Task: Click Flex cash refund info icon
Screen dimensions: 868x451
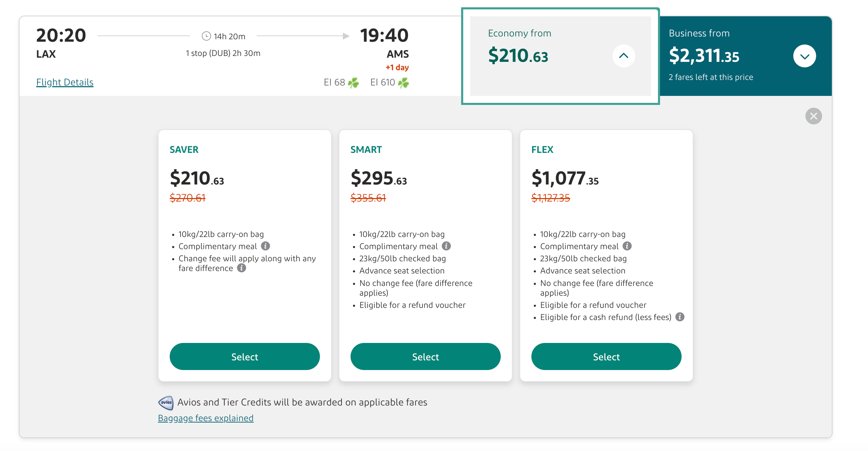Action: (680, 317)
